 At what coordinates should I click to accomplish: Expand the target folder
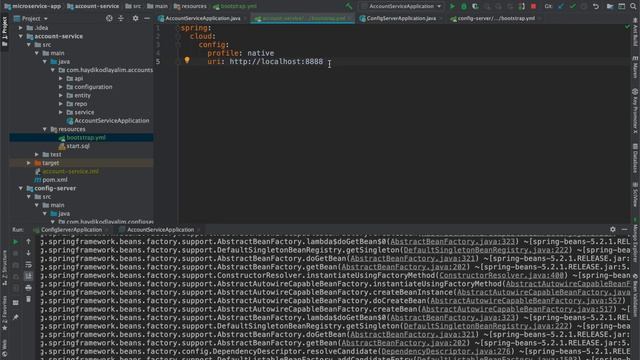29,163
